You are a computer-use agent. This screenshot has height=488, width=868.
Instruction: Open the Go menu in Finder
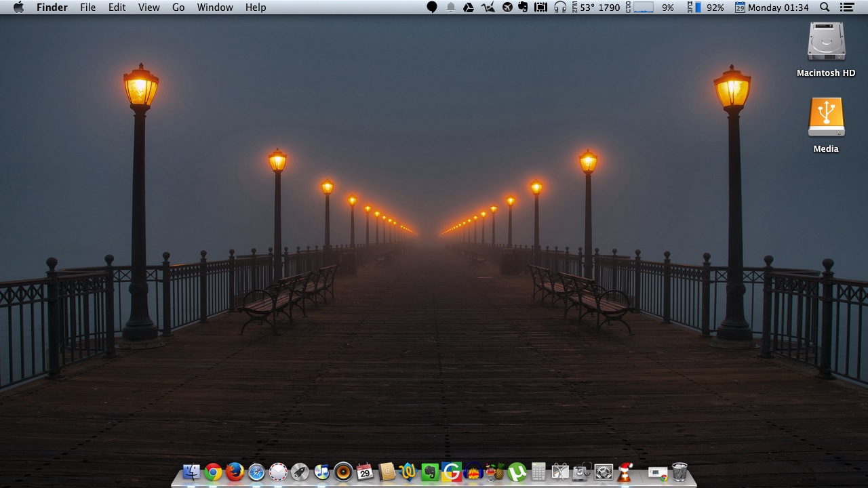coord(178,7)
